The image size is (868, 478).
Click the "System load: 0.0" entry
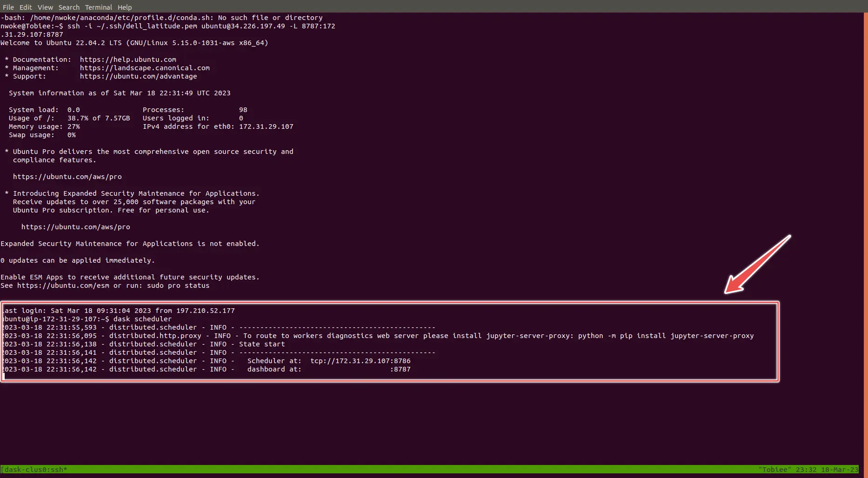44,110
